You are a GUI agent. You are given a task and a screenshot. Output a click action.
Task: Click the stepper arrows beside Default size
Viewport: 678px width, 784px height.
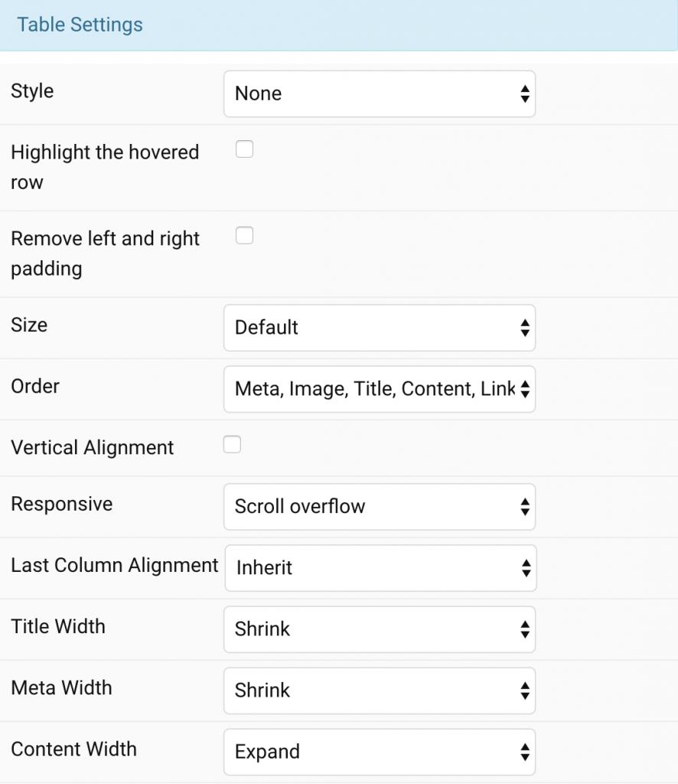pos(525,328)
